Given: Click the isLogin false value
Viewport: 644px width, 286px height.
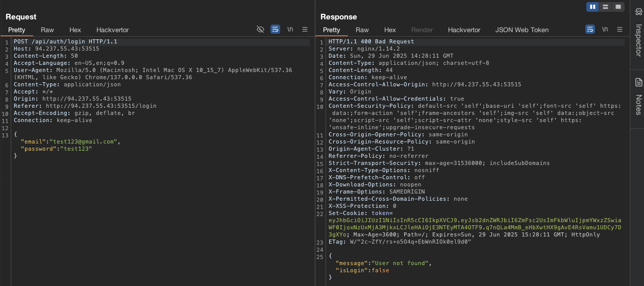Looking at the screenshot, I should 380,270.
